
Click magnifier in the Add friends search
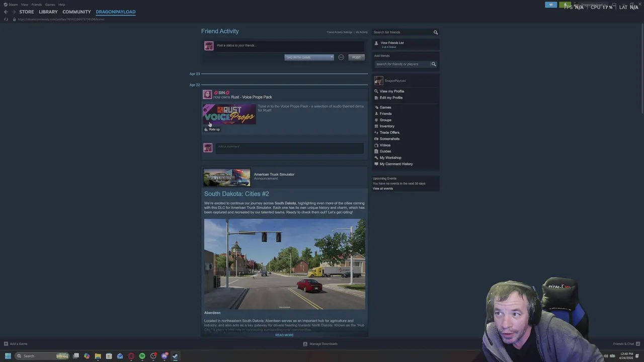coord(434,64)
